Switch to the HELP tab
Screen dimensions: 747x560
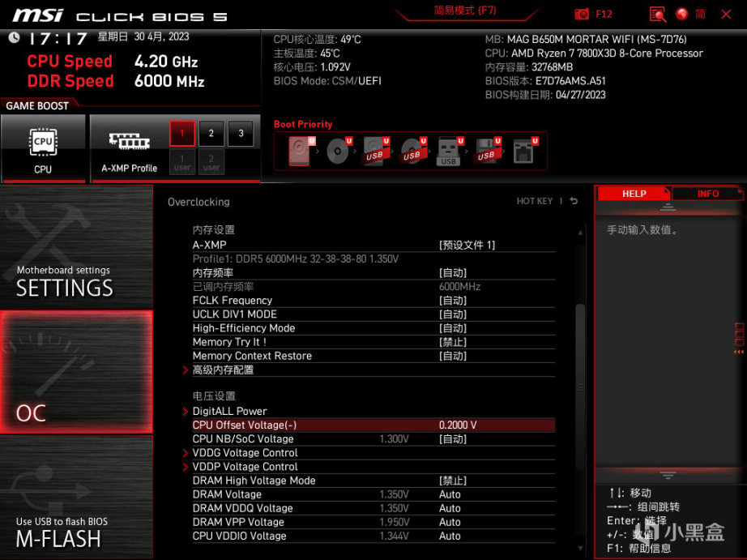coord(634,194)
